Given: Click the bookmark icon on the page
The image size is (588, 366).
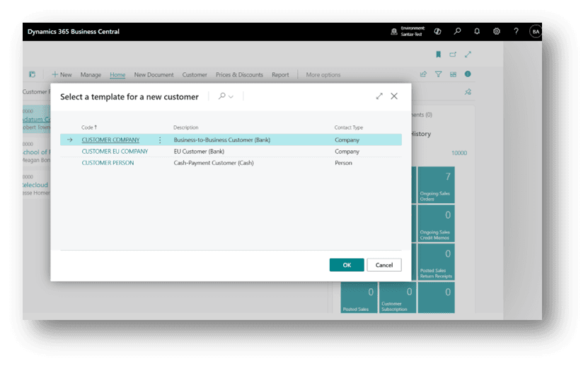Looking at the screenshot, I should click(438, 54).
